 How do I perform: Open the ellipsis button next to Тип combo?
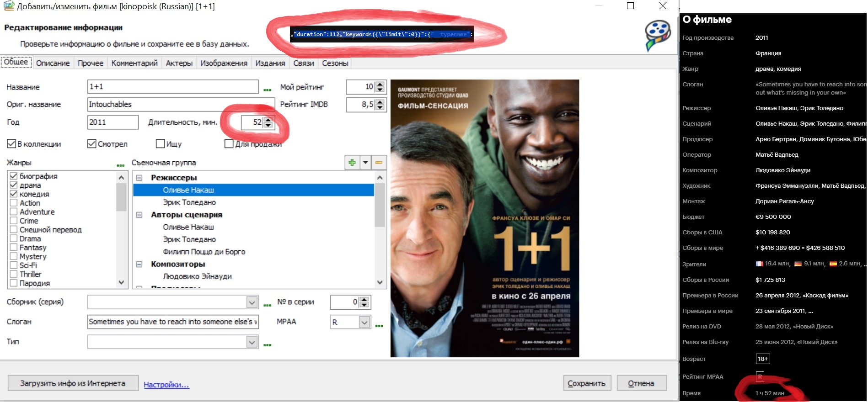point(268,344)
